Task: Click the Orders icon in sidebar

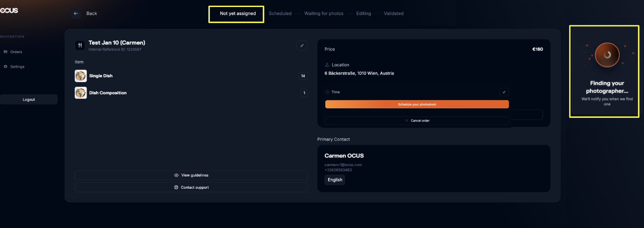Action: coord(6,52)
